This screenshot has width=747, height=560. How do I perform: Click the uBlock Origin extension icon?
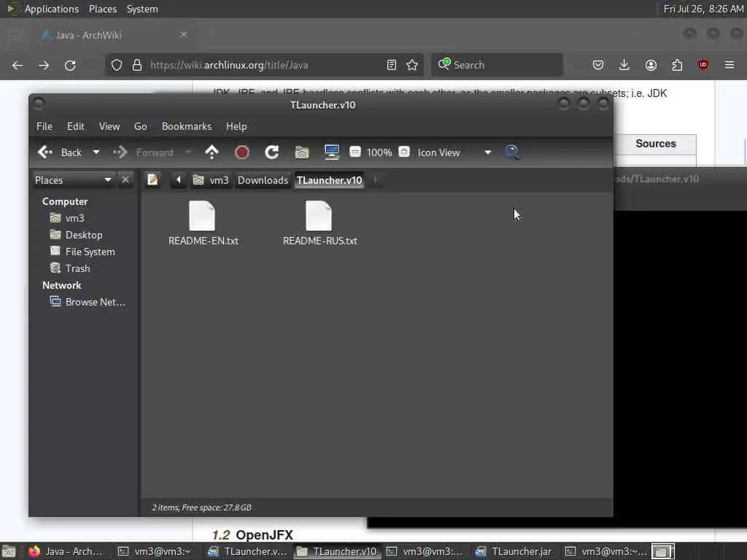[703, 65]
